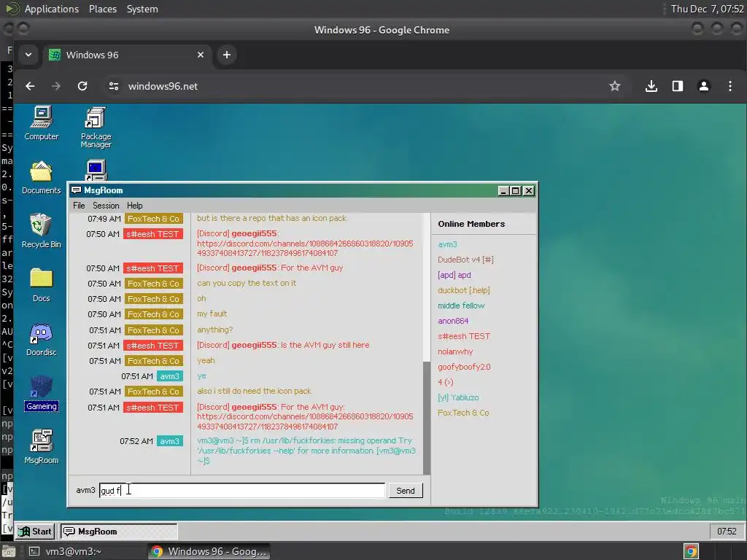Click the MsgRoom taskbar button
Screen dimensions: 747x560
(x=119, y=531)
